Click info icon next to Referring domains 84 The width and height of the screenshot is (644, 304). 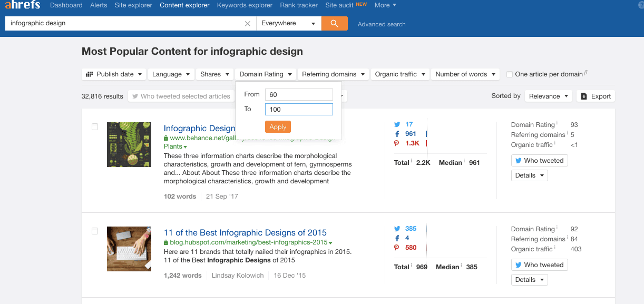coord(568,238)
